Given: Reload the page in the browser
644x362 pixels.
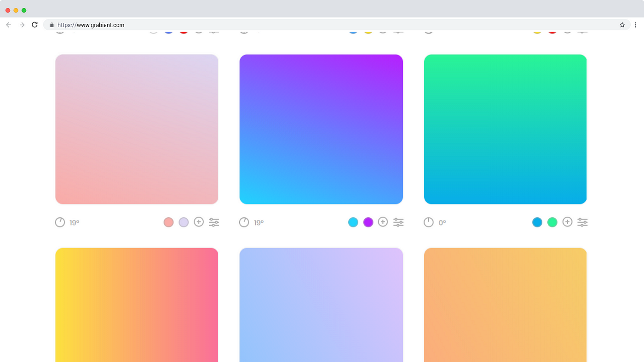Looking at the screenshot, I should click(34, 25).
